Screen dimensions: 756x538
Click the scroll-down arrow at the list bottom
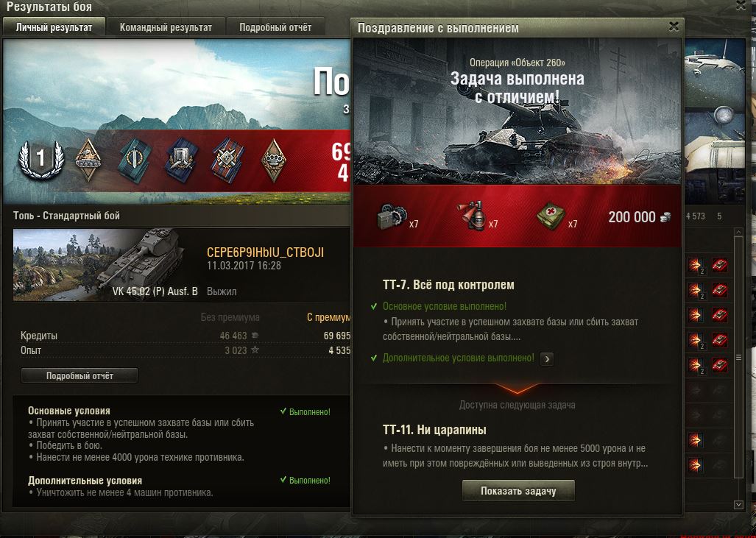click(x=738, y=504)
